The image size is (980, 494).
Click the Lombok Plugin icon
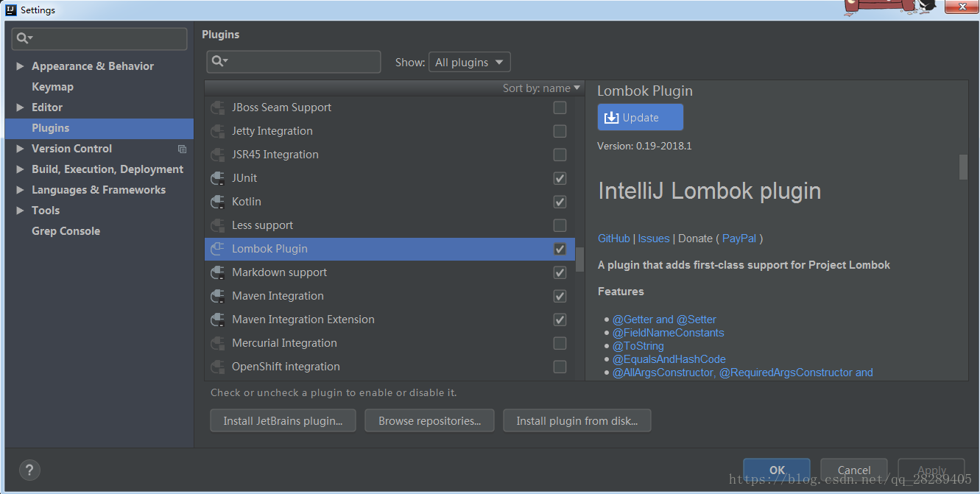click(217, 249)
